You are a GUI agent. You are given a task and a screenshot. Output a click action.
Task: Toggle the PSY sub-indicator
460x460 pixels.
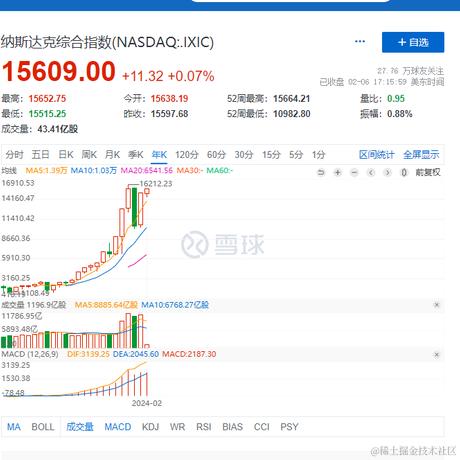pos(289,427)
